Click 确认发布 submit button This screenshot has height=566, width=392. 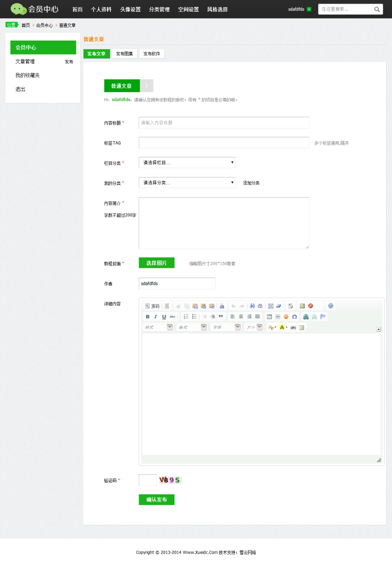coord(156,500)
